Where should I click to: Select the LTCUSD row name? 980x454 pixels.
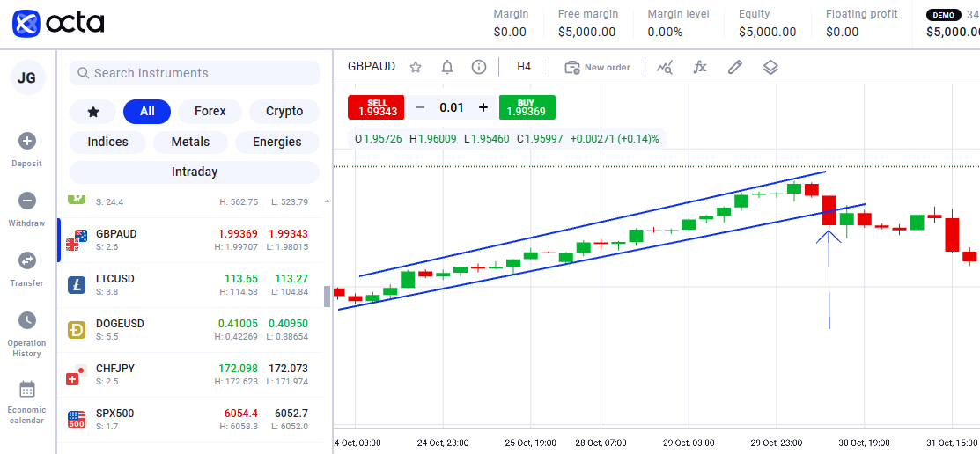point(115,279)
